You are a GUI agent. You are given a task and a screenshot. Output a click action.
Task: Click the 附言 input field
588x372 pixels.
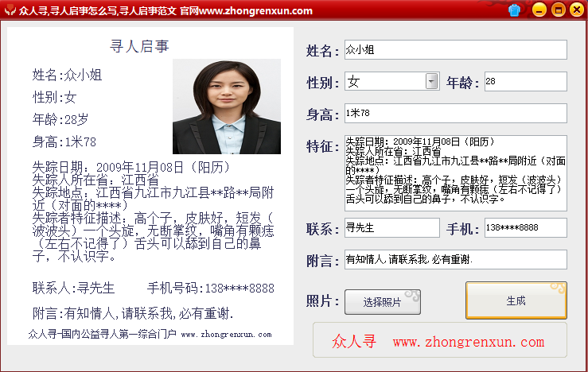tap(456, 260)
